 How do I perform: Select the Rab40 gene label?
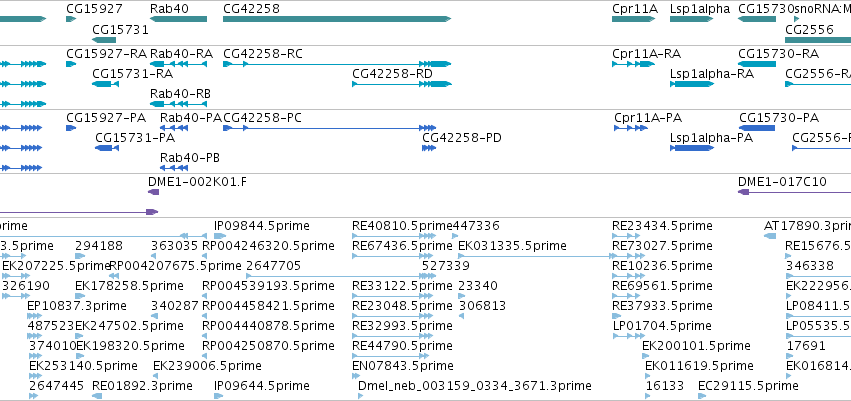pos(169,9)
